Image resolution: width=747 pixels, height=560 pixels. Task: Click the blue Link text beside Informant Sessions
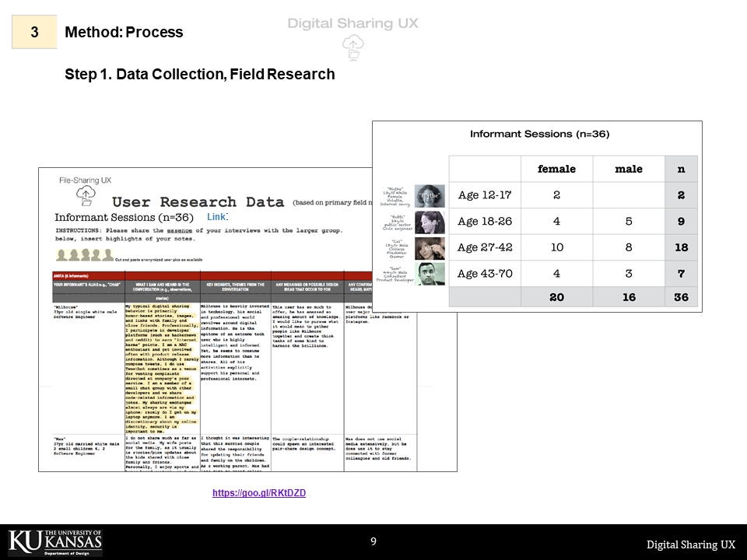tap(217, 215)
